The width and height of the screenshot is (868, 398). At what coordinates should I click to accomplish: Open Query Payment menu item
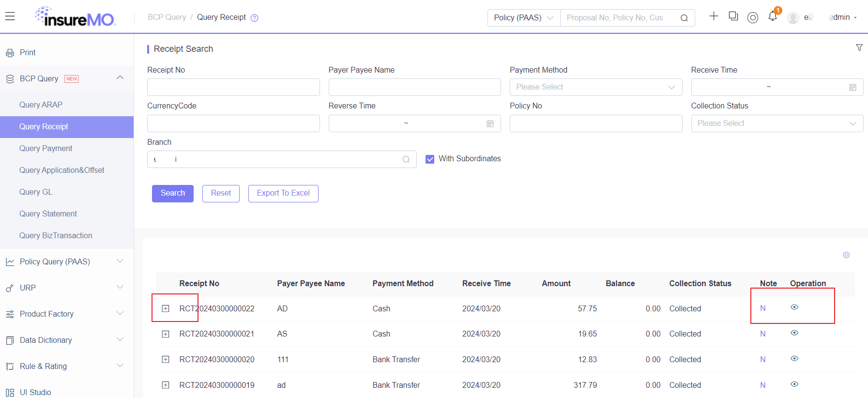click(67, 149)
